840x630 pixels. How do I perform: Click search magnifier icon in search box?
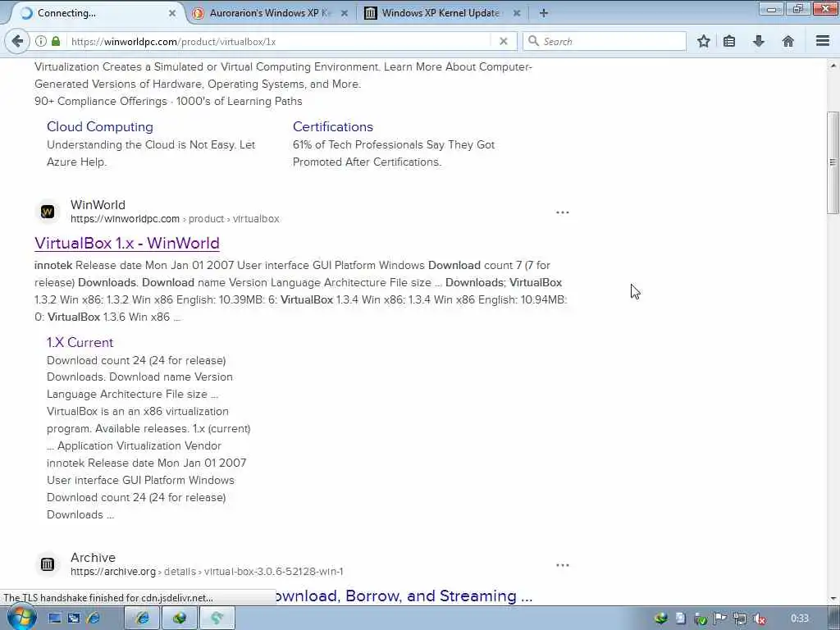click(533, 41)
